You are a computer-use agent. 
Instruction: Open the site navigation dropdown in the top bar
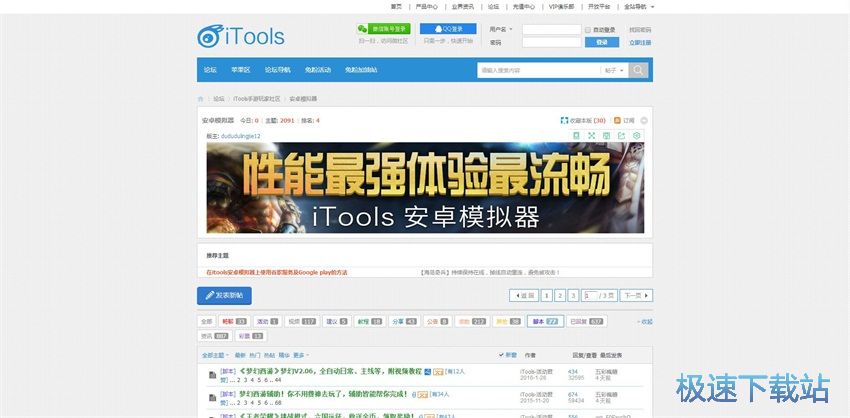coord(639,7)
